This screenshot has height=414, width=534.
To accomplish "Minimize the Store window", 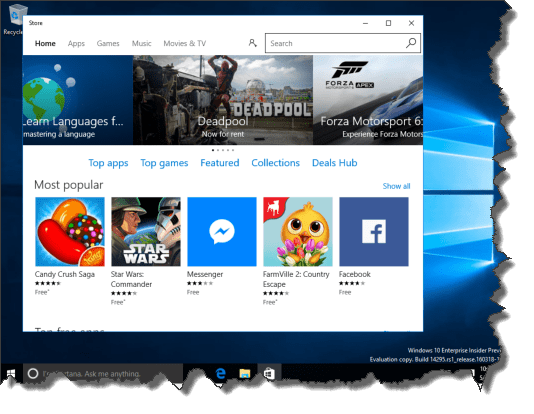I will pyautogui.click(x=365, y=23).
